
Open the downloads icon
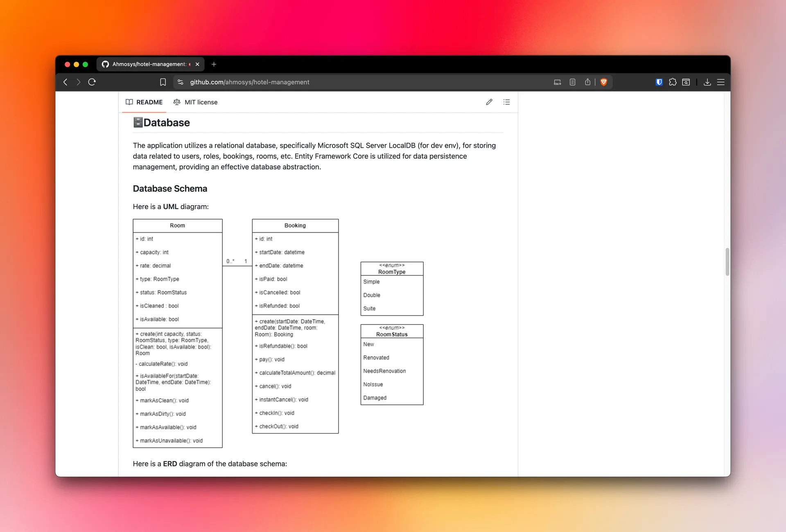pyautogui.click(x=707, y=82)
